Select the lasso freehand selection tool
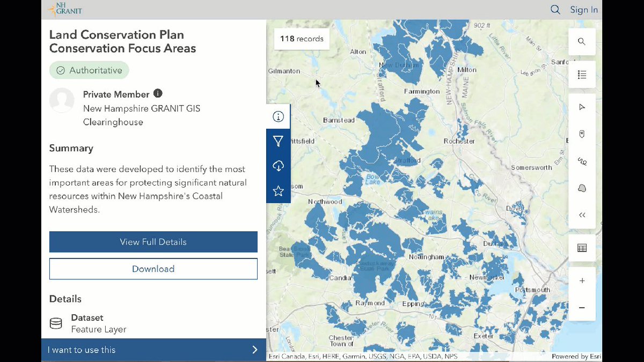Image resolution: width=644 pixels, height=362 pixels. point(582,161)
